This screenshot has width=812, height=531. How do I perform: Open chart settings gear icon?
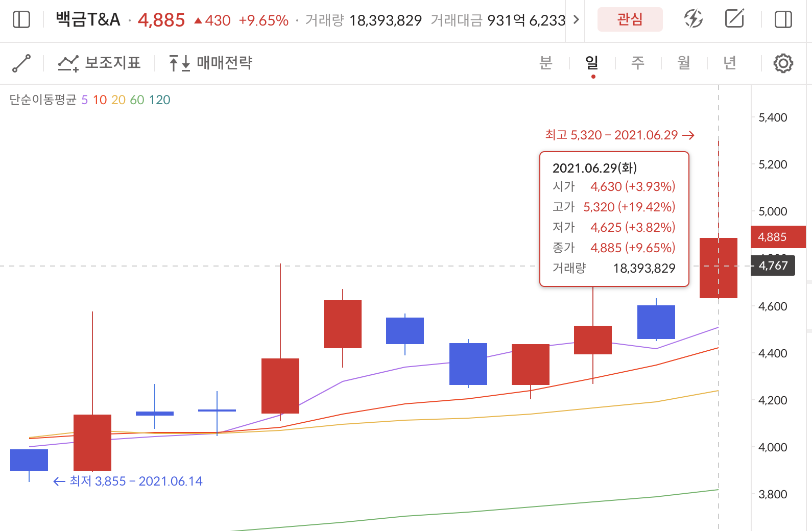click(783, 63)
